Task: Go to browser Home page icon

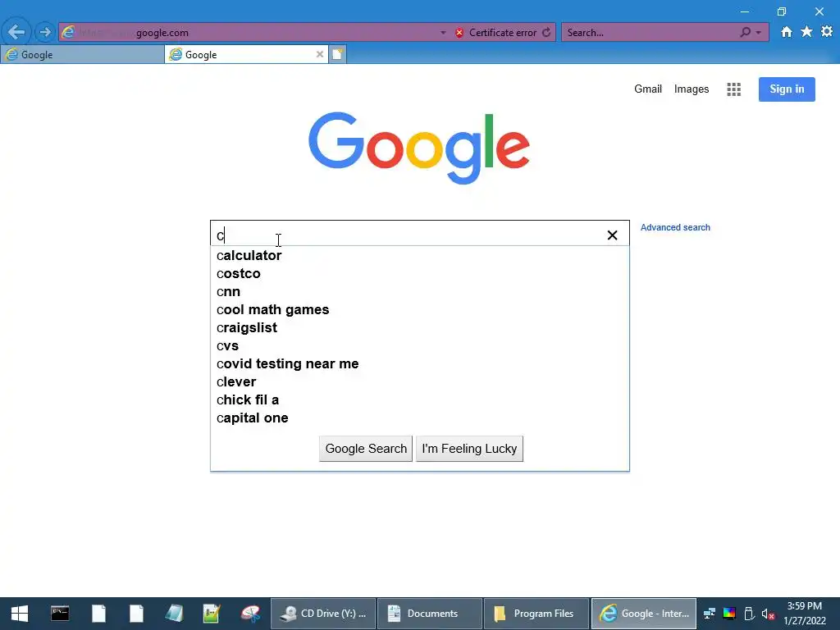Action: 786,32
